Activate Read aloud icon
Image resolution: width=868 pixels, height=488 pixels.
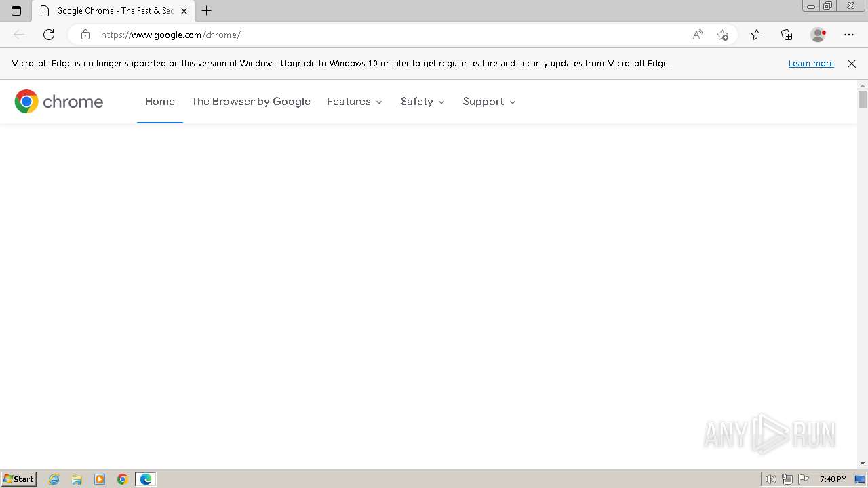(698, 35)
